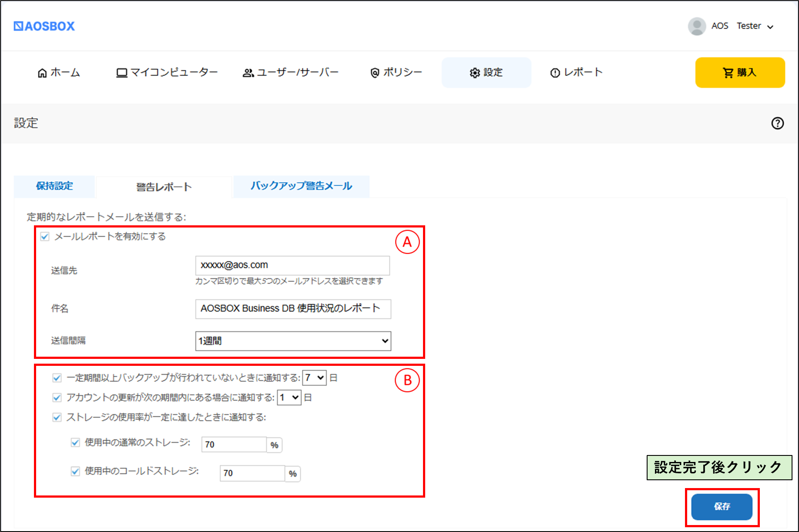Click the AOSBOX logo

[x=44, y=26]
